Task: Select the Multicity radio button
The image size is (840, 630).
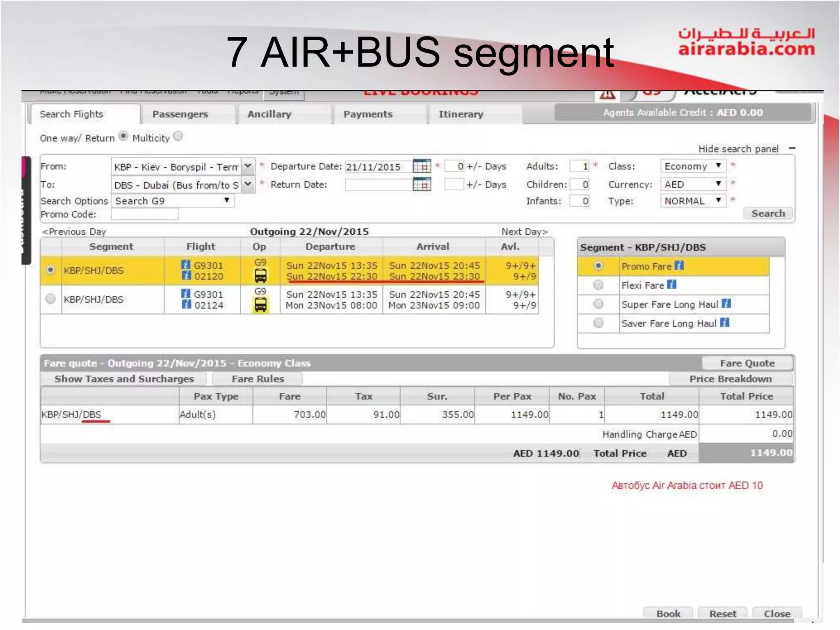Action: coord(178,136)
